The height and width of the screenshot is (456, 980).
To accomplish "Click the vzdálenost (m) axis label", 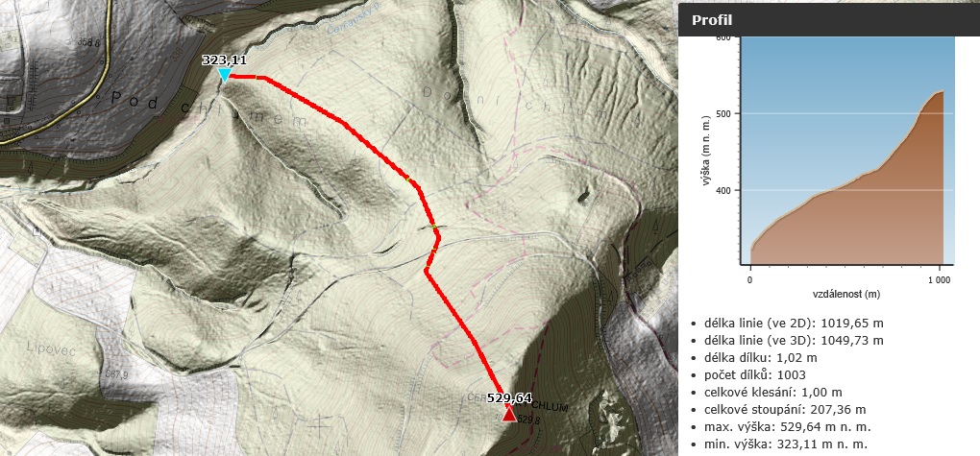I will click(845, 294).
